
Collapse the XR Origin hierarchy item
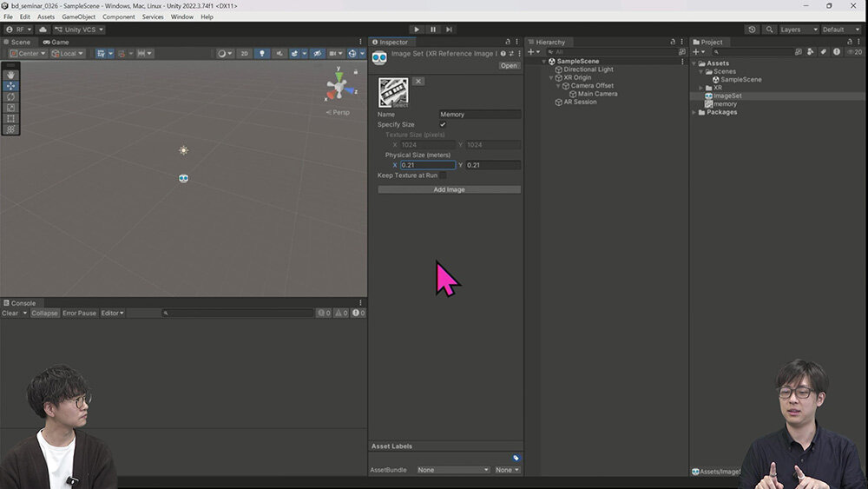tap(552, 78)
